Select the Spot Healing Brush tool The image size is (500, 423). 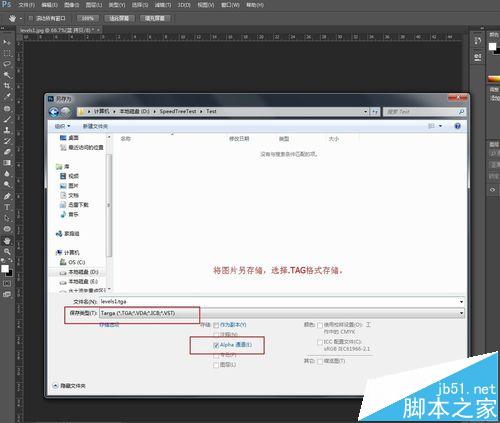(7, 108)
